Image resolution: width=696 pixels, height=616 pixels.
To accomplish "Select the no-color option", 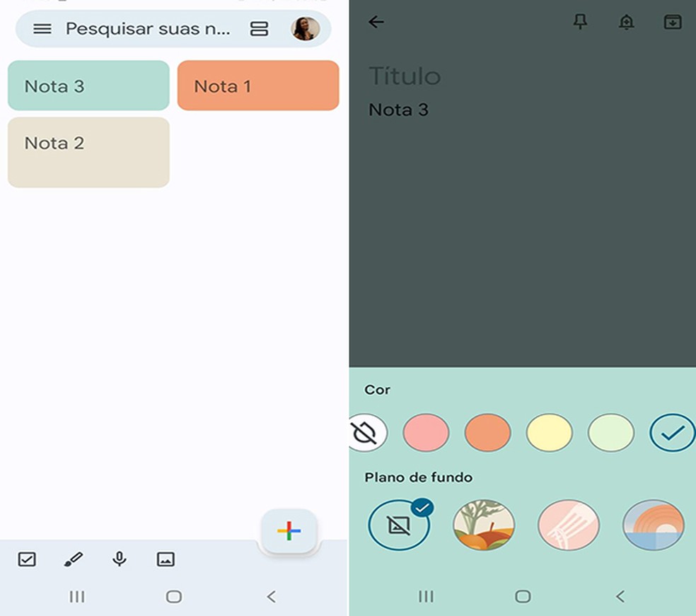I will 366,433.
